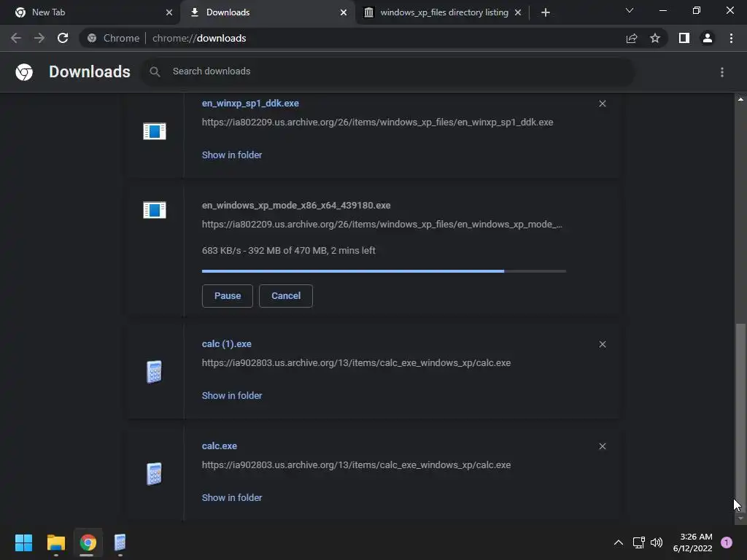Select the Downloads tab
The image size is (747, 560).
[x=268, y=12]
